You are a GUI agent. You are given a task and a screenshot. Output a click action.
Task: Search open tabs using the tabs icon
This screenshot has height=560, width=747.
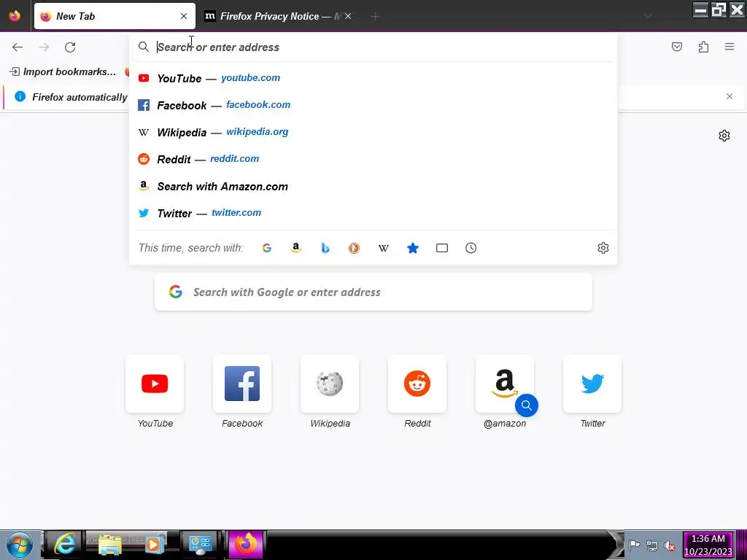click(x=441, y=248)
